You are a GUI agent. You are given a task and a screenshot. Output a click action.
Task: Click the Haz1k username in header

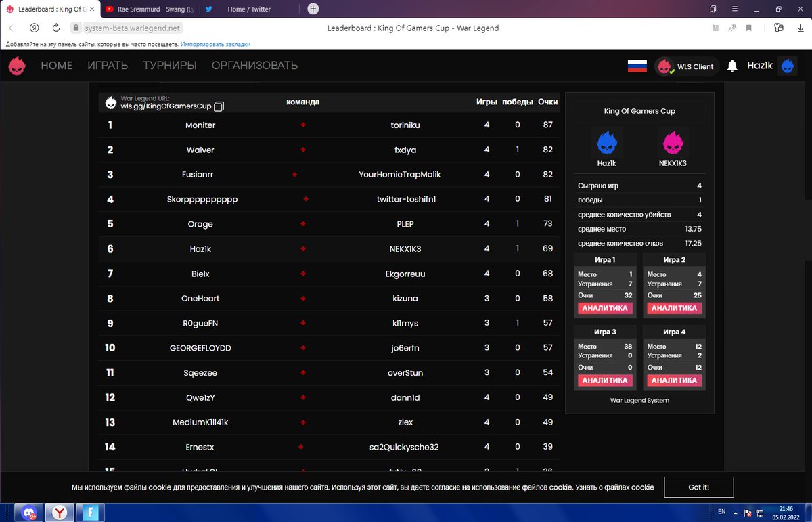point(759,66)
